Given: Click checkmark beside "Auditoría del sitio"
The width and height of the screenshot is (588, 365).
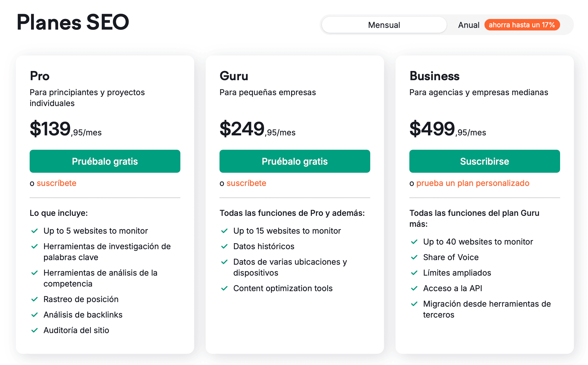Looking at the screenshot, I should [35, 330].
